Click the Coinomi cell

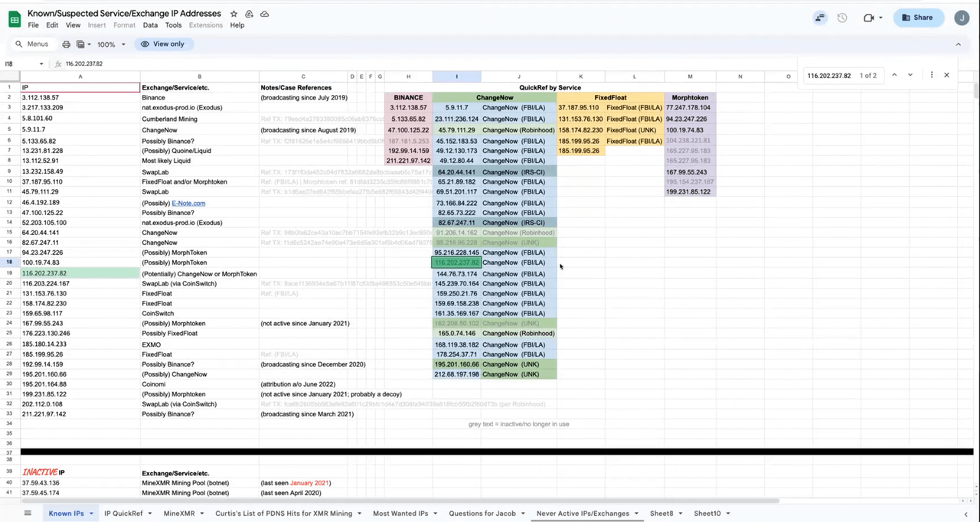point(199,384)
